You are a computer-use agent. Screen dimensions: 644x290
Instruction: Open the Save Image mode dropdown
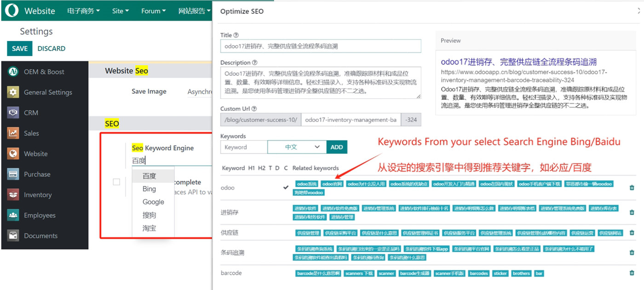200,92
